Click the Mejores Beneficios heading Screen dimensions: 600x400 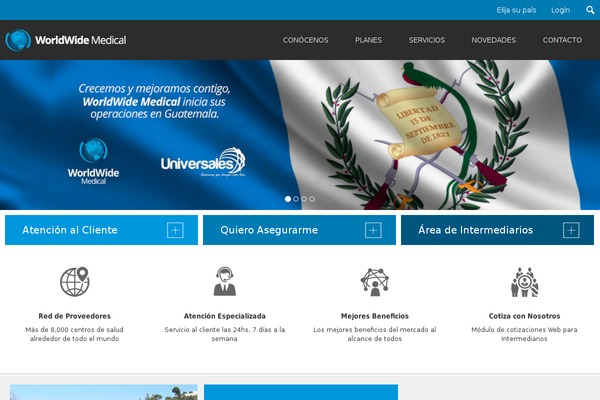point(375,316)
